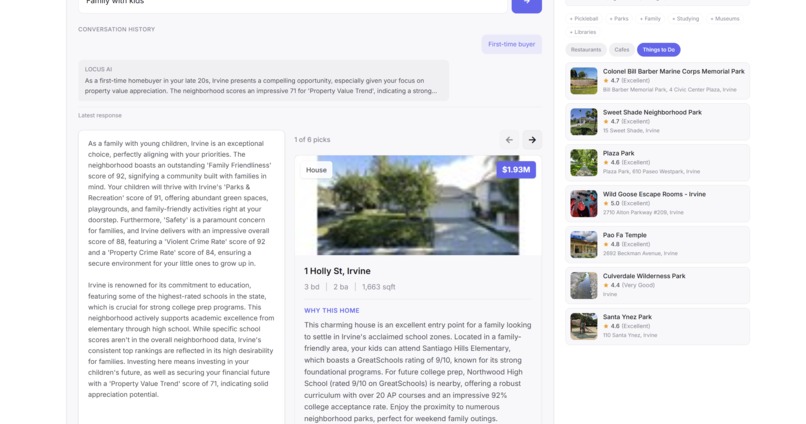The image size is (806, 424).
Task: Click the 1,663 sqft value
Action: [378, 287]
